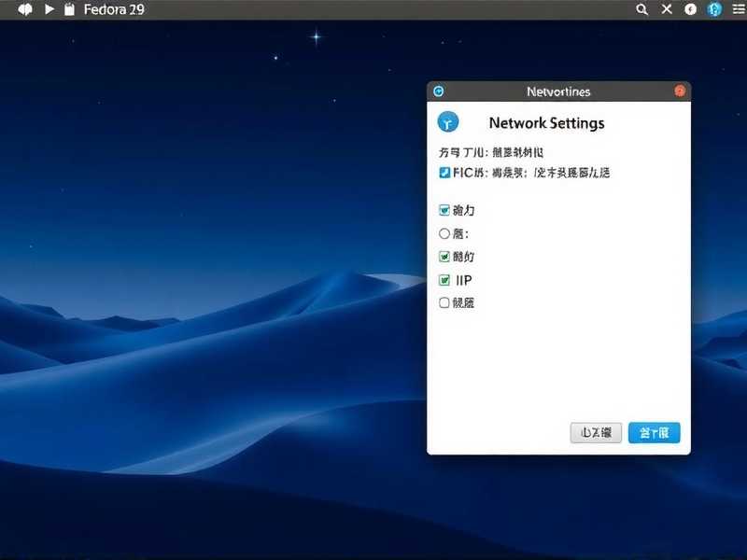The image size is (747, 560).
Task: Click the blue confirm button
Action: 655,432
